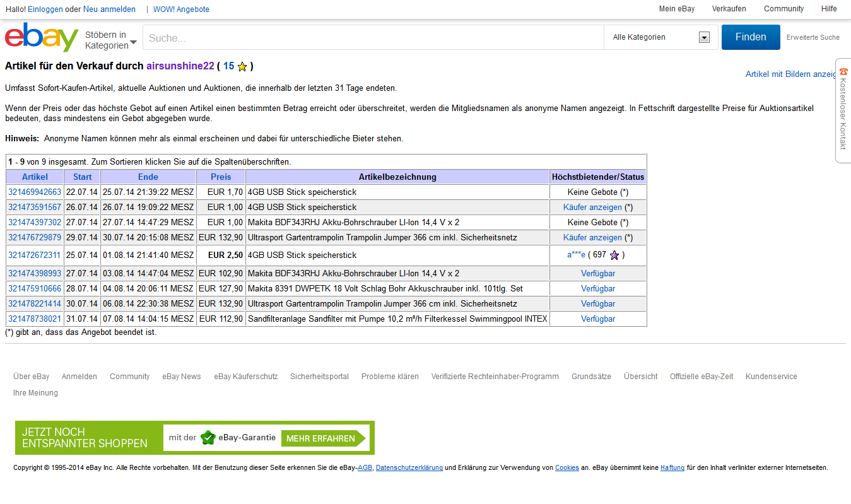The image size is (851, 504).
Task: Open bidder a***e profile link
Action: (576, 255)
